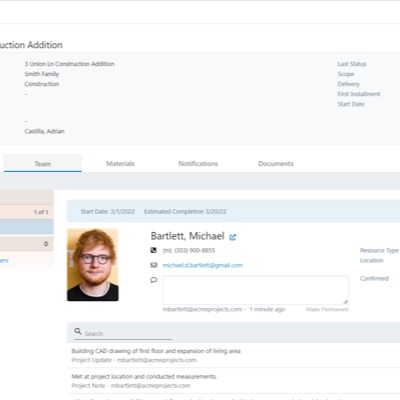Open the 'Building CAD drawing of first floor' update
Viewport: 400px width, 400px height.
(x=156, y=351)
